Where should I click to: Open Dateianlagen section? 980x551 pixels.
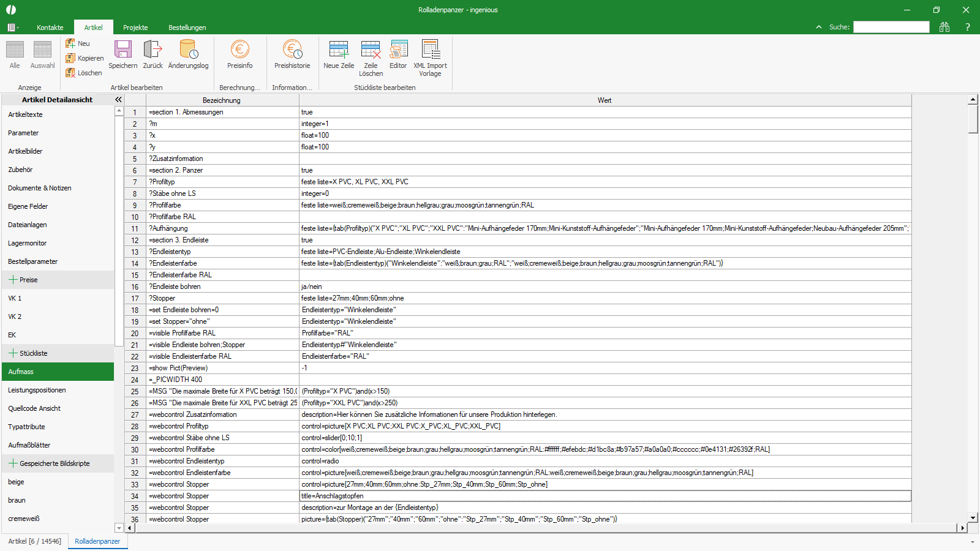58,225
